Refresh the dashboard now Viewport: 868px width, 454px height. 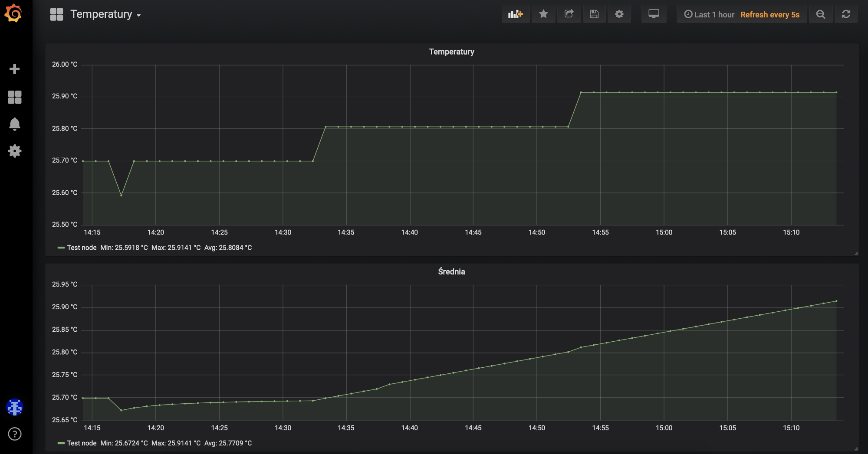[x=846, y=14]
